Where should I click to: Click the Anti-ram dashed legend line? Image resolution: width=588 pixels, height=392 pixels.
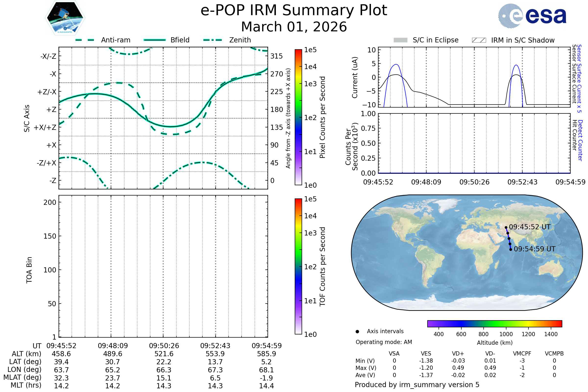pos(85,40)
